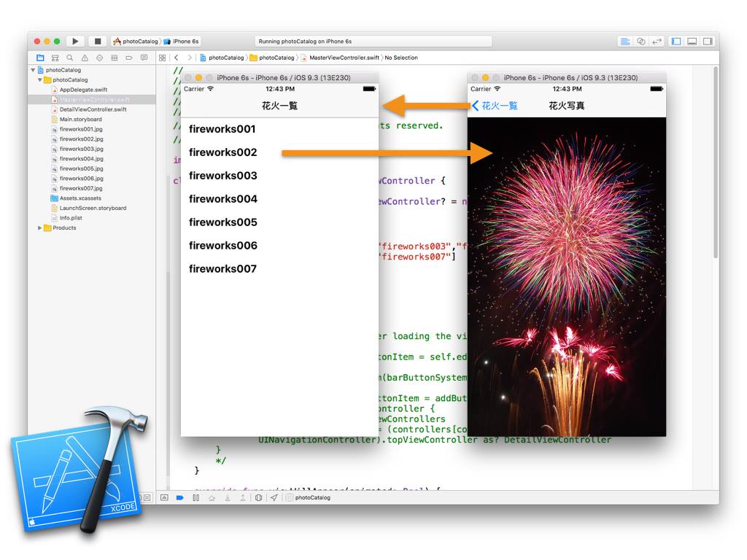Go back in editor history
Image resolution: width=747 pixels, height=560 pixels.
(x=177, y=58)
